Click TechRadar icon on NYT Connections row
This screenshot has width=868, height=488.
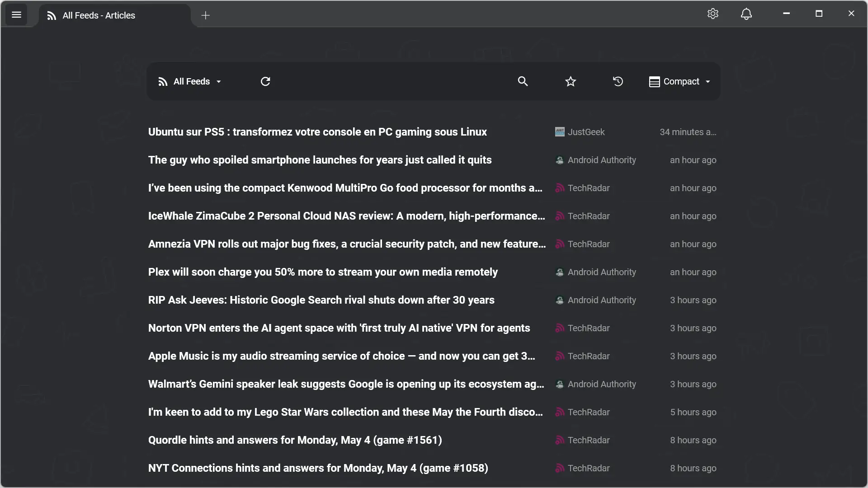pos(560,468)
